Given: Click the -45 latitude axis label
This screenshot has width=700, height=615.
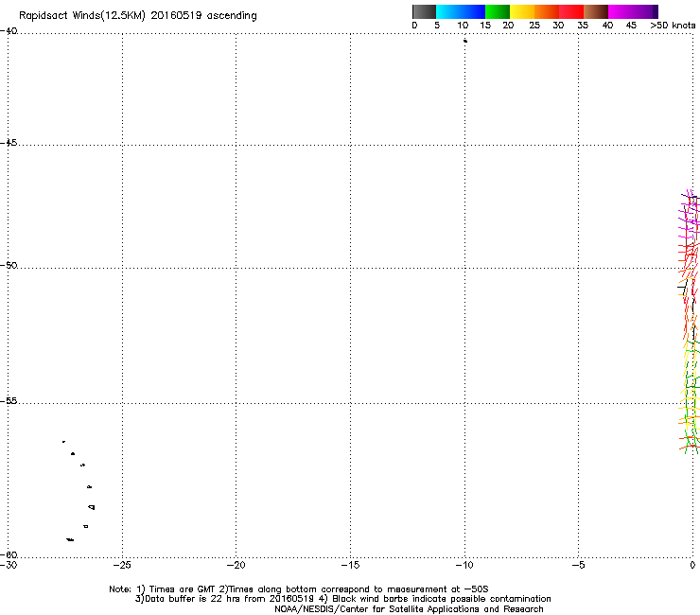Looking at the screenshot, I should pyautogui.click(x=9, y=143).
